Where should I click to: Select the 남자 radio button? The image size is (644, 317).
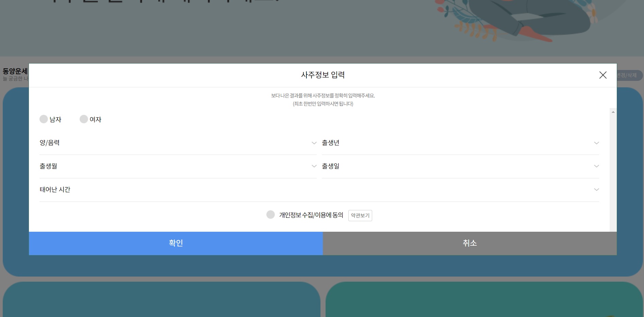coord(44,119)
